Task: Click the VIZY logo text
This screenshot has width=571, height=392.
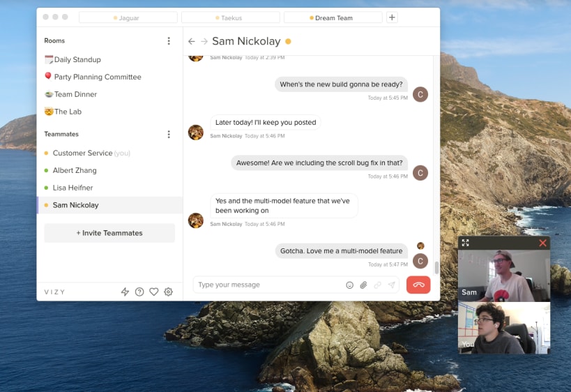Action: (54, 292)
